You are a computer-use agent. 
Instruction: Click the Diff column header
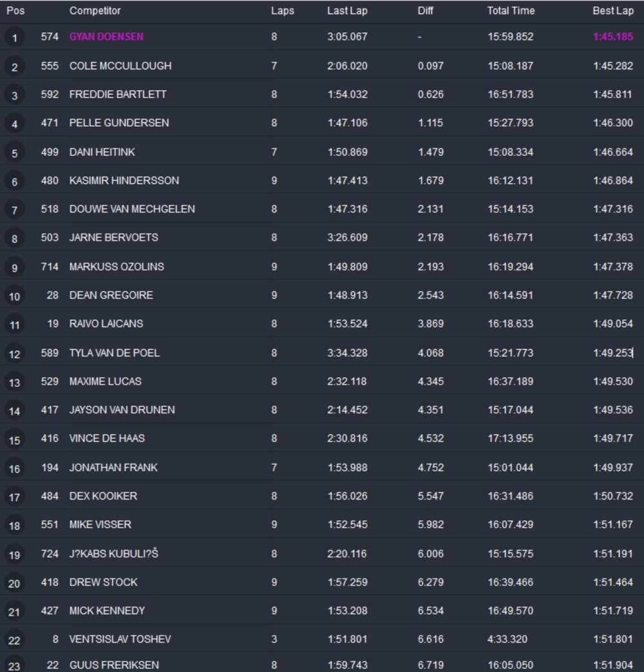(x=426, y=11)
